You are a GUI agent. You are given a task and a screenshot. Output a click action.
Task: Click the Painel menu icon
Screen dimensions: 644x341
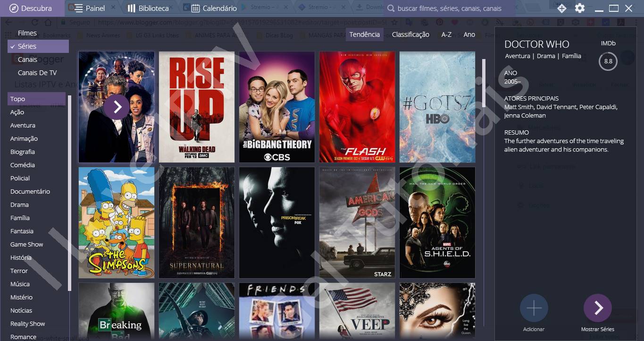coord(78,8)
